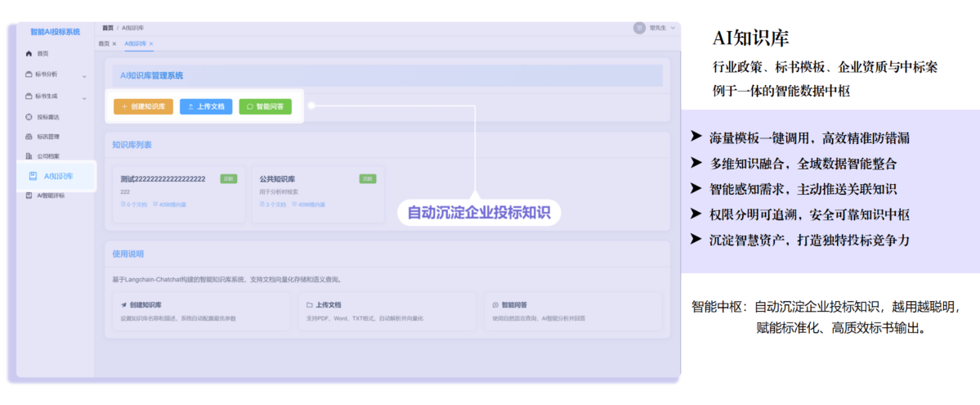Click the 标讯管理 icon in sidebar
Screen dimensions: 980x405
pyautogui.click(x=29, y=137)
